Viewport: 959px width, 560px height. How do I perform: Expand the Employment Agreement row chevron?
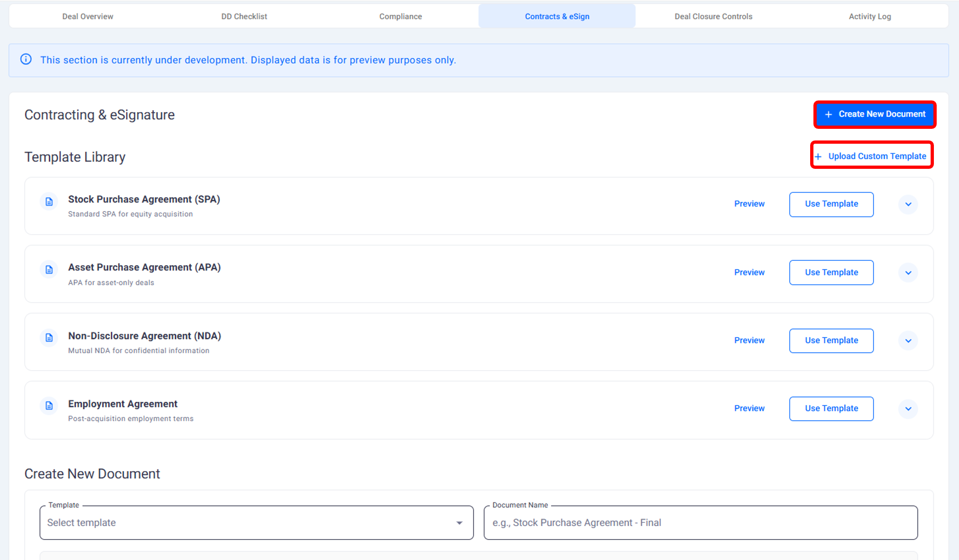click(908, 409)
